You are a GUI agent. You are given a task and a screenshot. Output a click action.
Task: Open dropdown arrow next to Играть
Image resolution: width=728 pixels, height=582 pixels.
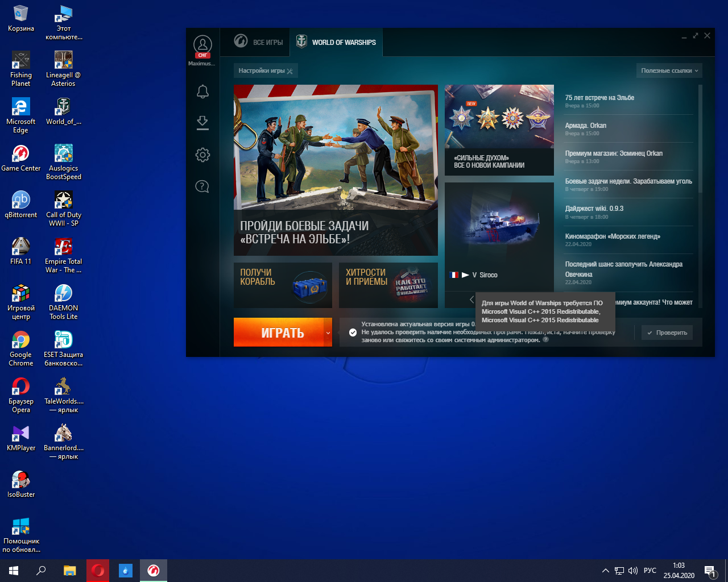[328, 333]
